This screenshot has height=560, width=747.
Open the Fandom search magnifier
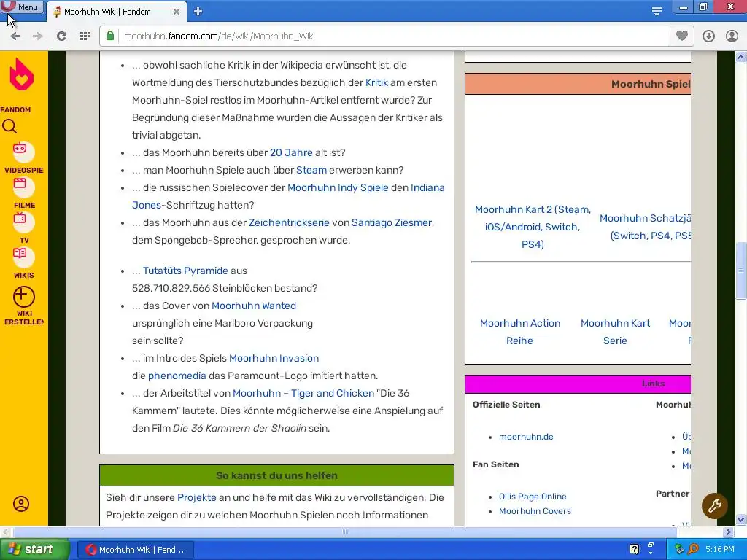(9, 126)
